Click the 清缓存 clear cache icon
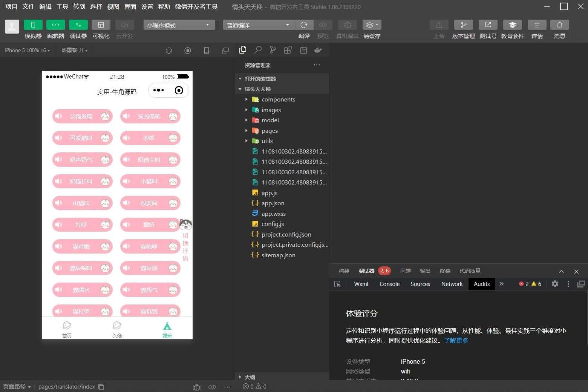This screenshot has width=588, height=392. pos(370,25)
